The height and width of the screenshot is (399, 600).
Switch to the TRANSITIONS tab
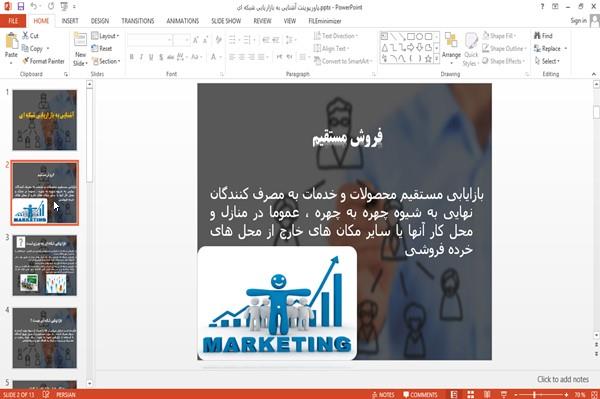tap(138, 21)
